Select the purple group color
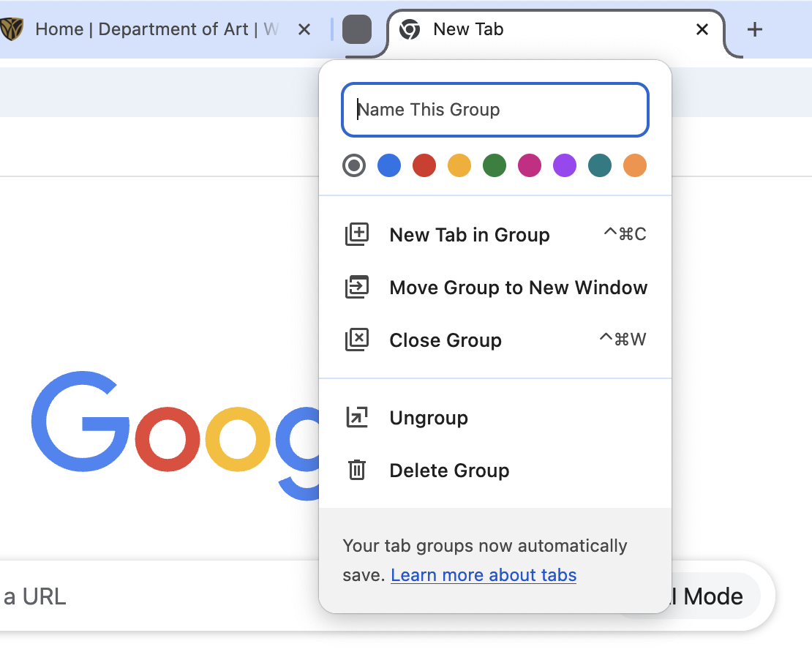The width and height of the screenshot is (812, 663). (x=565, y=165)
